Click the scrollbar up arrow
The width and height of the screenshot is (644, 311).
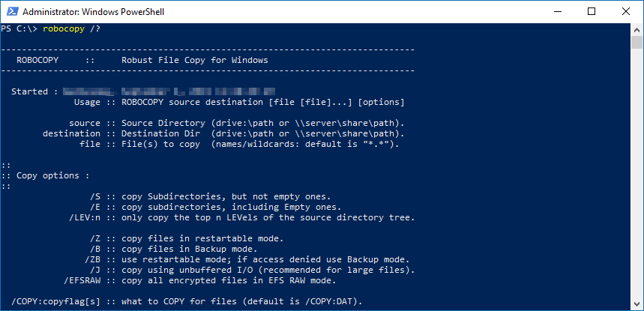point(637,29)
